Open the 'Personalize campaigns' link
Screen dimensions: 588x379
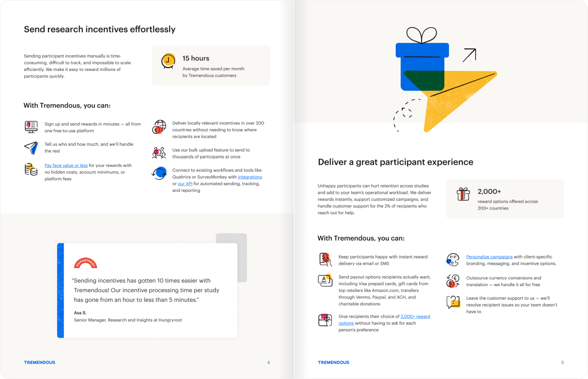click(x=490, y=257)
